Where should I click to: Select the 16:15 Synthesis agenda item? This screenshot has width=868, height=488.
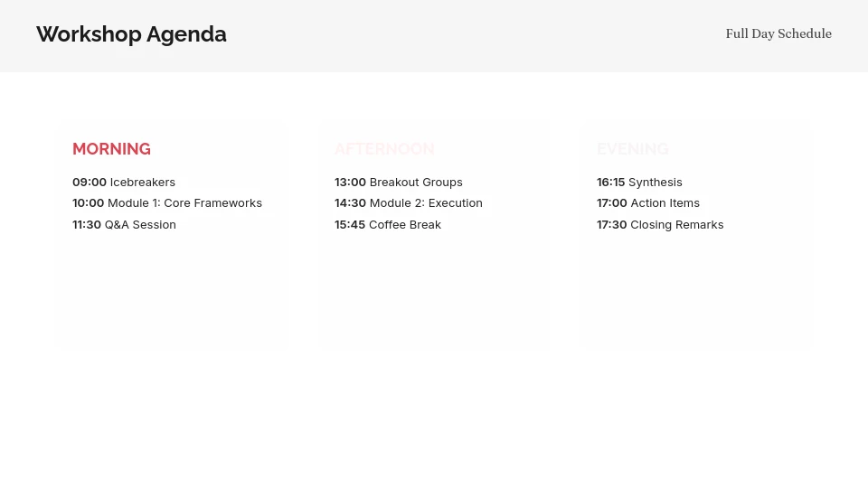(x=639, y=183)
